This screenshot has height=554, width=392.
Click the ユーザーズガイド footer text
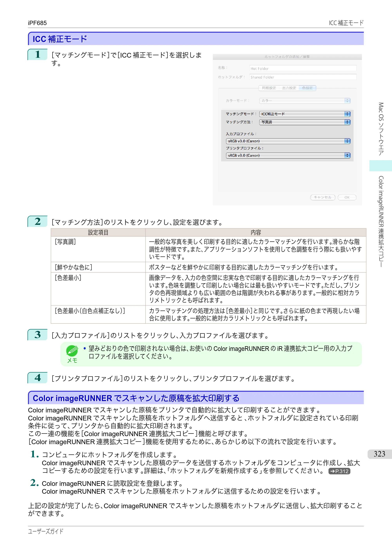pos(46,531)
